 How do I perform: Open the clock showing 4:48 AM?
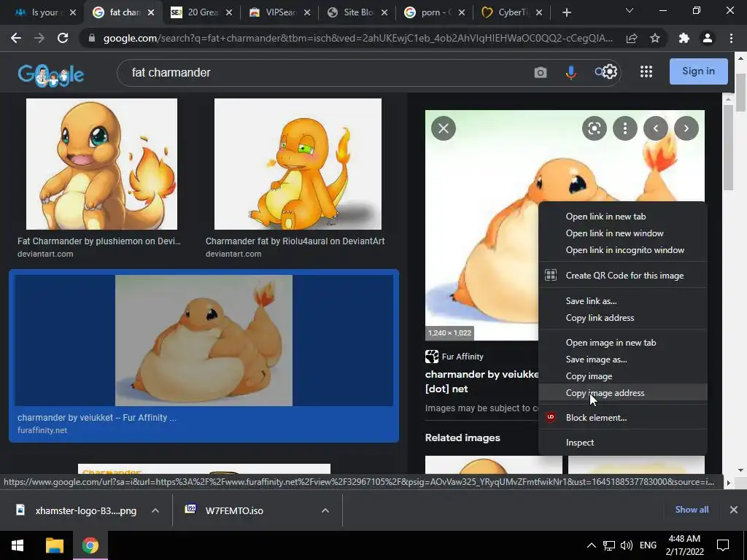[x=684, y=545]
